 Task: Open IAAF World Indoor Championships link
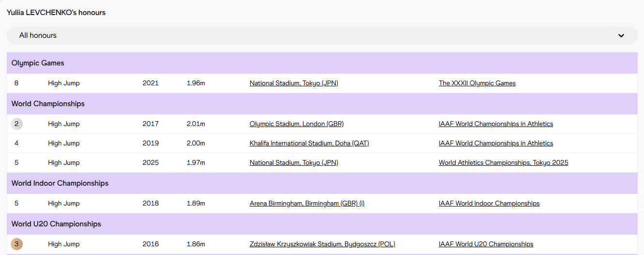[x=489, y=204]
